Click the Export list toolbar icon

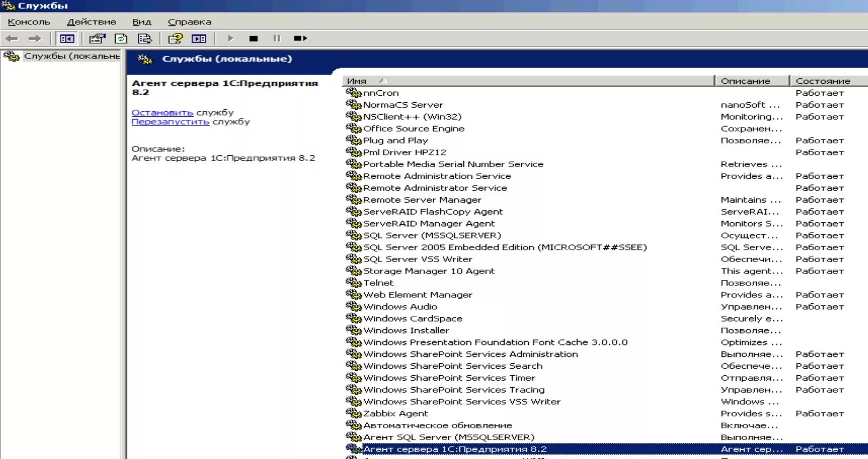click(x=145, y=38)
